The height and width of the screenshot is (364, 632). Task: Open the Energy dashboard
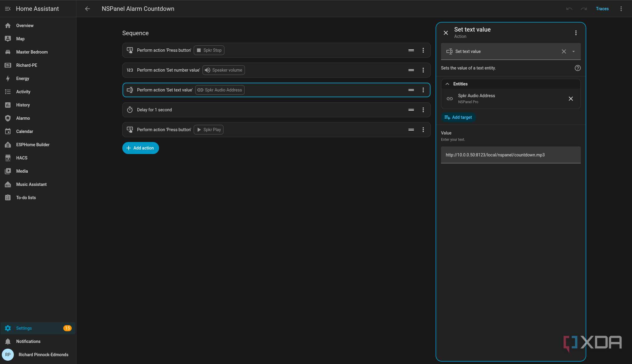(x=38, y=79)
